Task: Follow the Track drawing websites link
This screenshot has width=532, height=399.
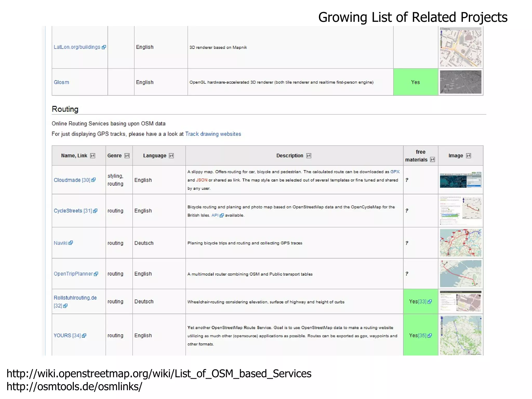Action: 213,134
